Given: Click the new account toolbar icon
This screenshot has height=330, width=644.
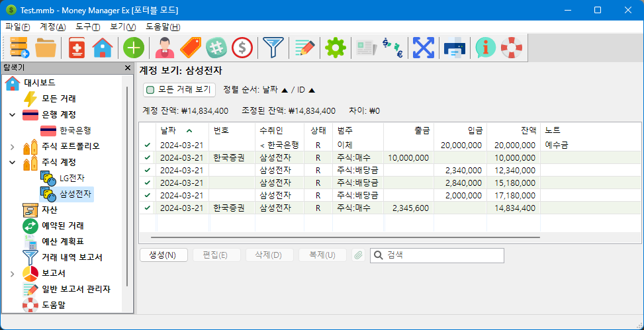Looking at the screenshot, I should (x=76, y=48).
